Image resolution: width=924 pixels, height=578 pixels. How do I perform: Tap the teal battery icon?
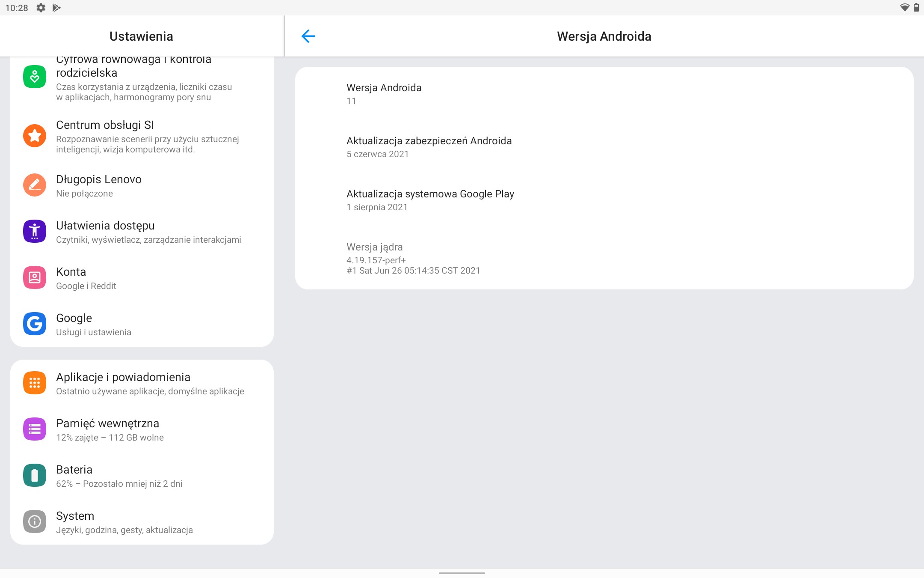pyautogui.click(x=35, y=475)
